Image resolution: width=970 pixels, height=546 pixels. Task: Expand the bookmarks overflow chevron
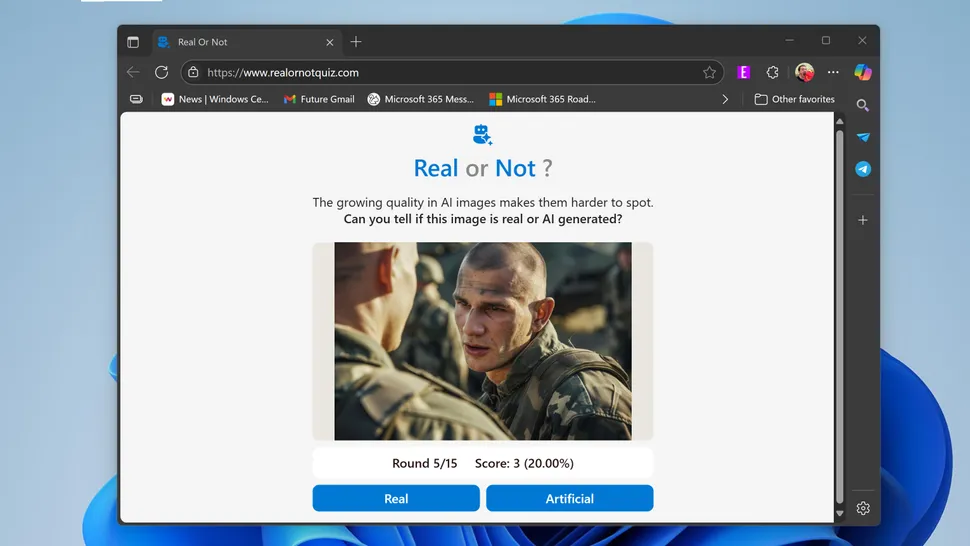click(x=726, y=99)
